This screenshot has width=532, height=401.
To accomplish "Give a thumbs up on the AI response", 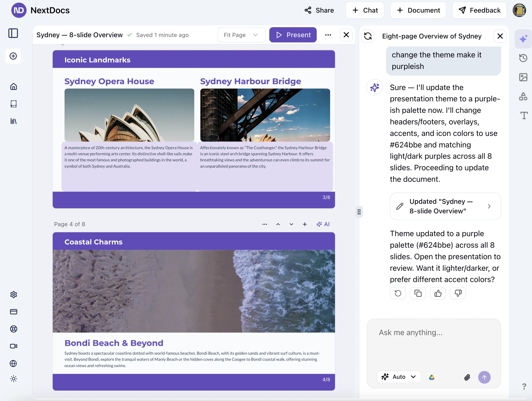I will point(438,293).
